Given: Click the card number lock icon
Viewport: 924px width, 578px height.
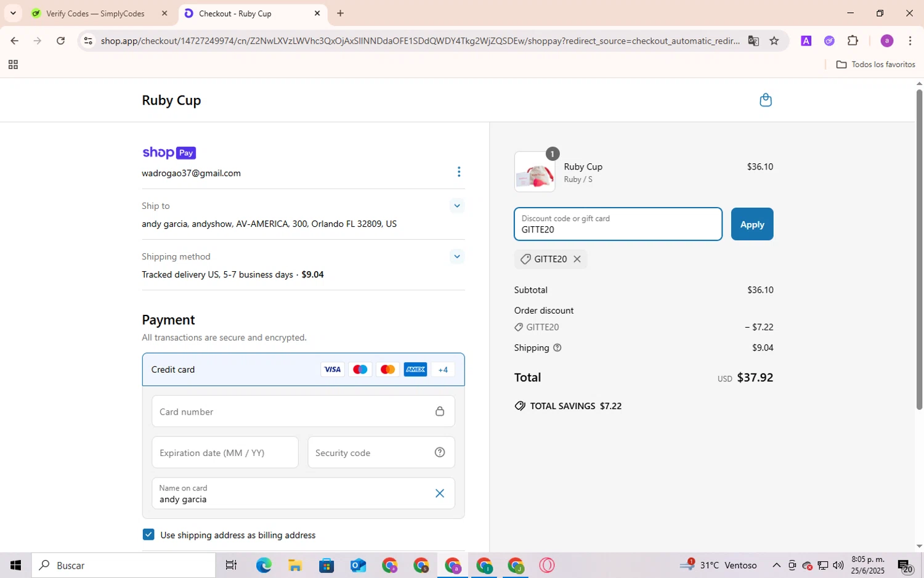Looking at the screenshot, I should (440, 412).
